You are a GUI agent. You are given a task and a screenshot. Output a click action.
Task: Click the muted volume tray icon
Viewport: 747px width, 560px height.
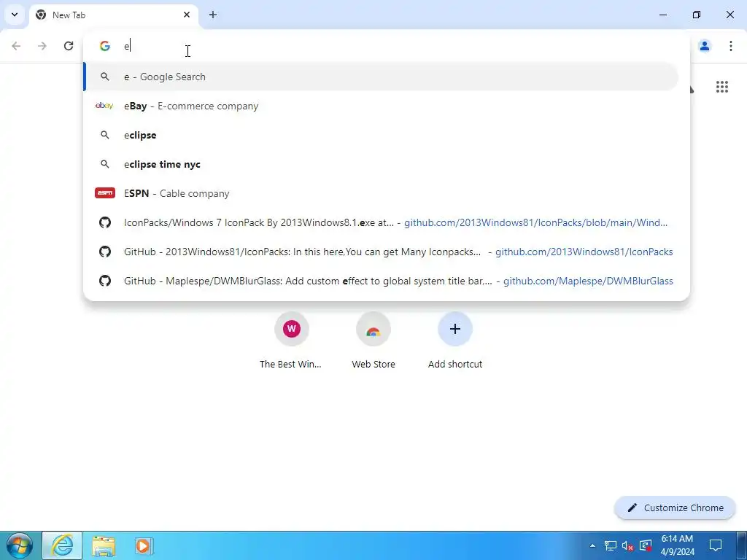627,545
